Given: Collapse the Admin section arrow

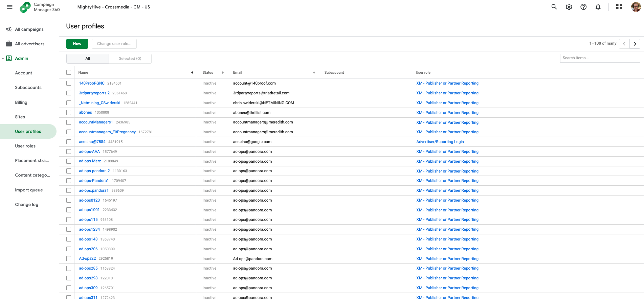Looking at the screenshot, I should pos(3,59).
